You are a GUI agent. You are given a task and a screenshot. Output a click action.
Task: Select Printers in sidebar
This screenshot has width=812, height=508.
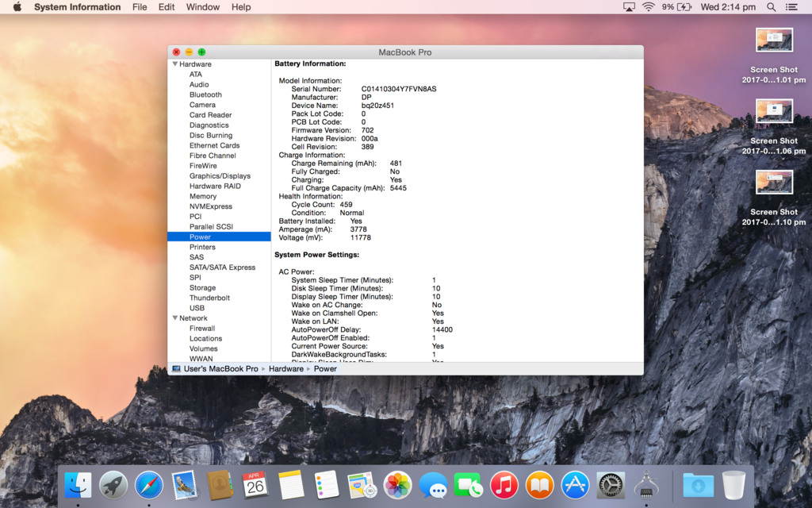click(202, 247)
